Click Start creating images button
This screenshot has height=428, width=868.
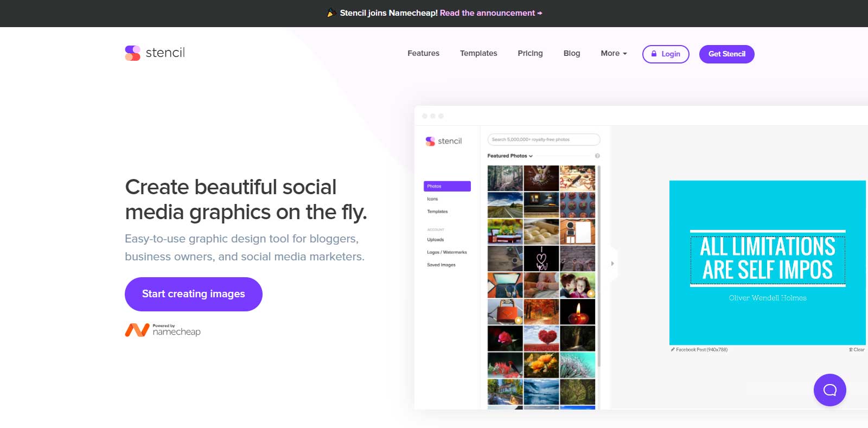(194, 294)
